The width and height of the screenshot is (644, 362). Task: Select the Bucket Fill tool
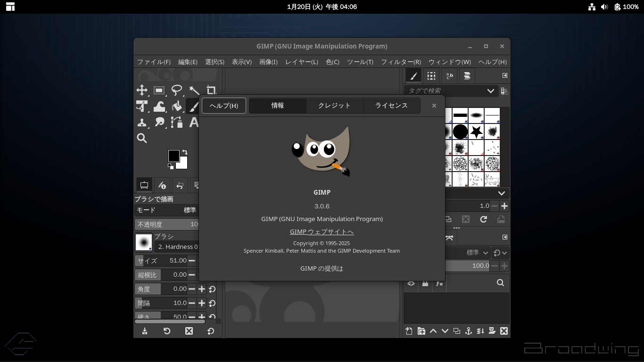pos(177,107)
